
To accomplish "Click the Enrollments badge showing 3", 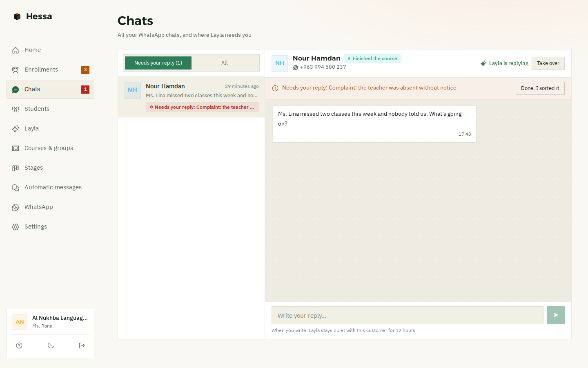I will click(85, 70).
